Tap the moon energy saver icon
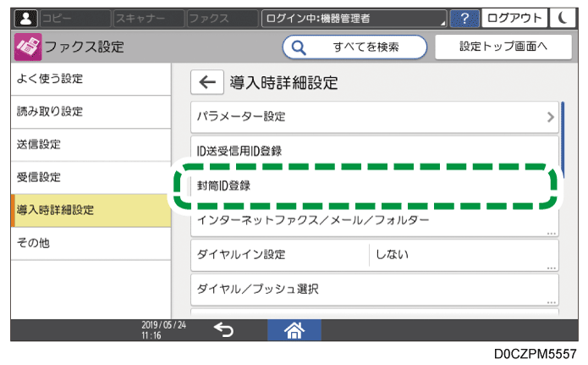 pyautogui.click(x=563, y=18)
